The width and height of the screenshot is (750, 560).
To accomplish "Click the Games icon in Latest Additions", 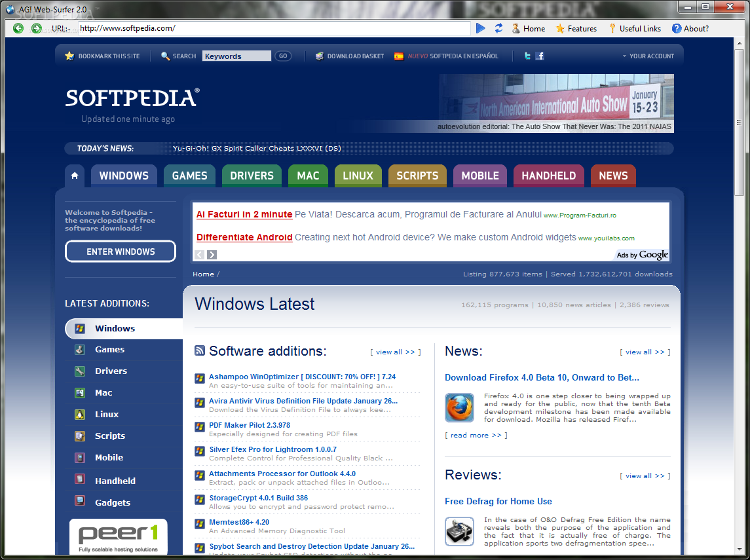I will click(x=80, y=350).
